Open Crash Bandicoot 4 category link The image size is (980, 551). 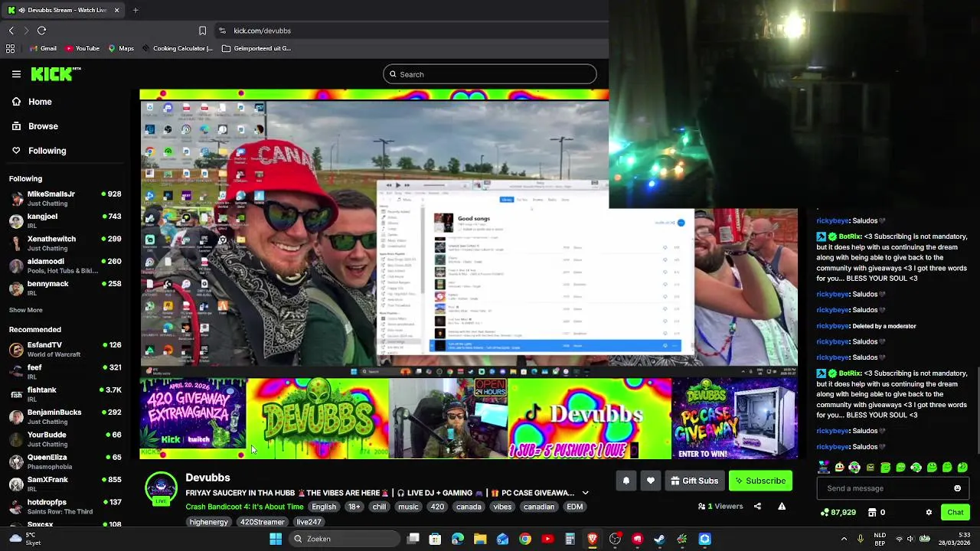tap(244, 507)
